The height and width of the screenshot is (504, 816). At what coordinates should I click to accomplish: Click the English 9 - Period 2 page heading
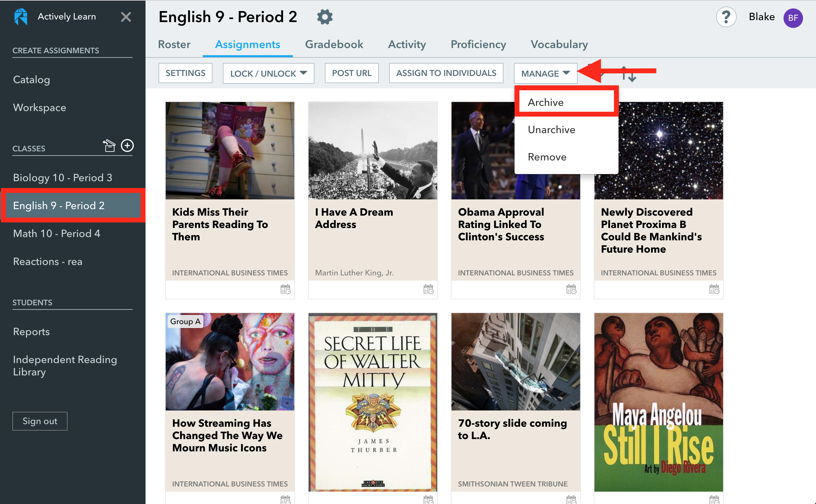228,17
